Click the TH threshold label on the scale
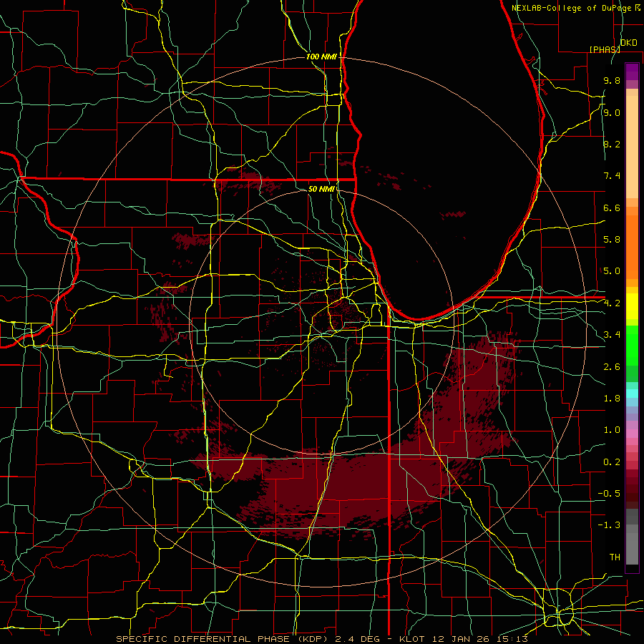The height and width of the screenshot is (644, 644). click(x=615, y=557)
